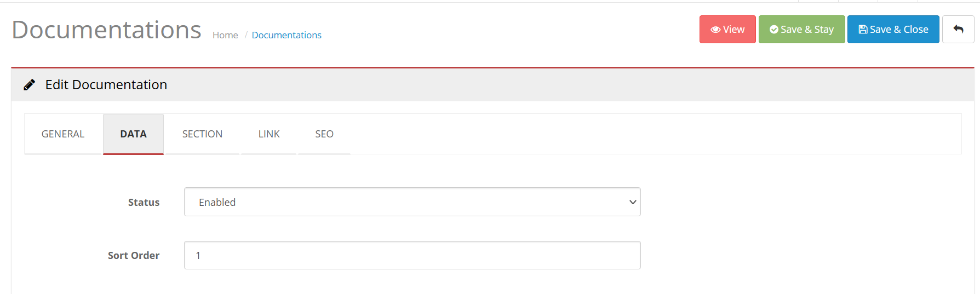The image size is (980, 294).
Task: Switch to the GENERAL tab
Action: [x=63, y=134]
